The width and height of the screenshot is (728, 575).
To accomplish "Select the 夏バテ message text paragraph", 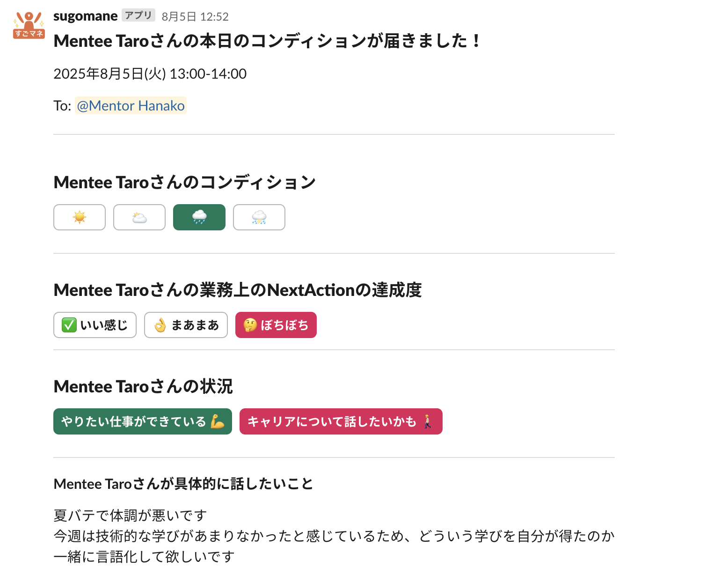I will point(129,515).
